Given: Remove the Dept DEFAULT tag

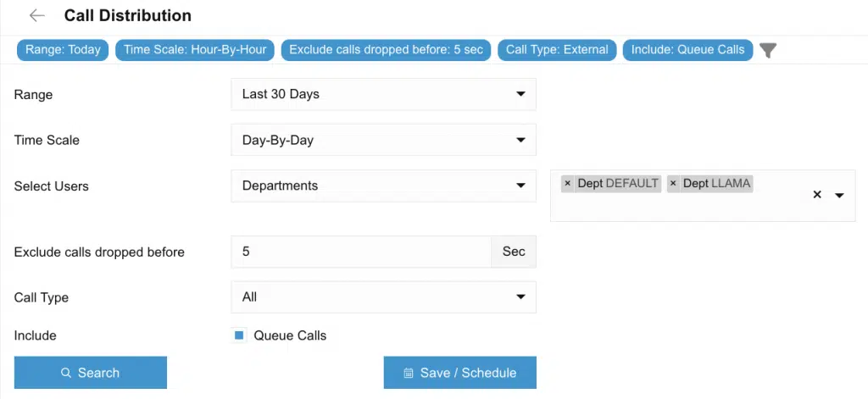Looking at the screenshot, I should tap(567, 184).
